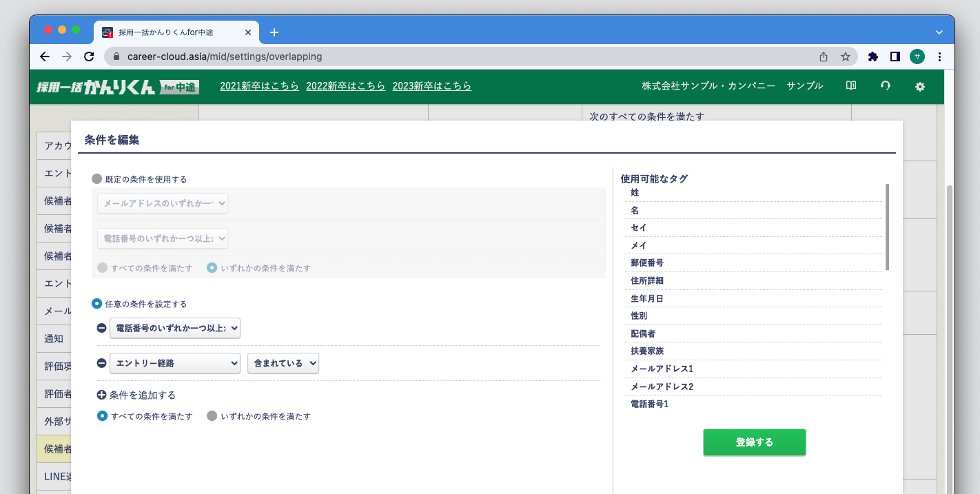Expand the 含まれている dropdown

tap(283, 362)
